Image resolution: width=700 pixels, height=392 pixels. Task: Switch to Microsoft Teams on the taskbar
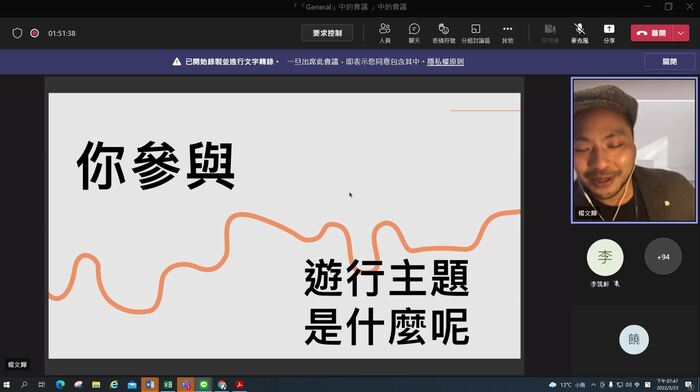coord(186,384)
